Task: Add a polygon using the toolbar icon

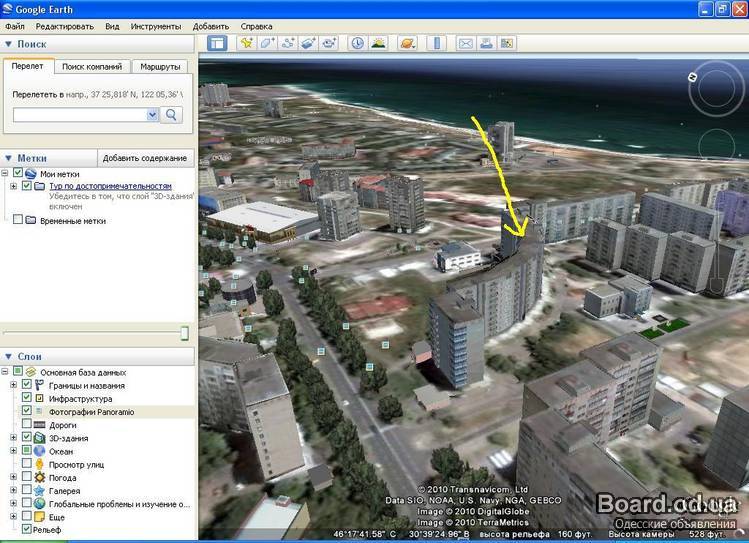Action: click(267, 43)
